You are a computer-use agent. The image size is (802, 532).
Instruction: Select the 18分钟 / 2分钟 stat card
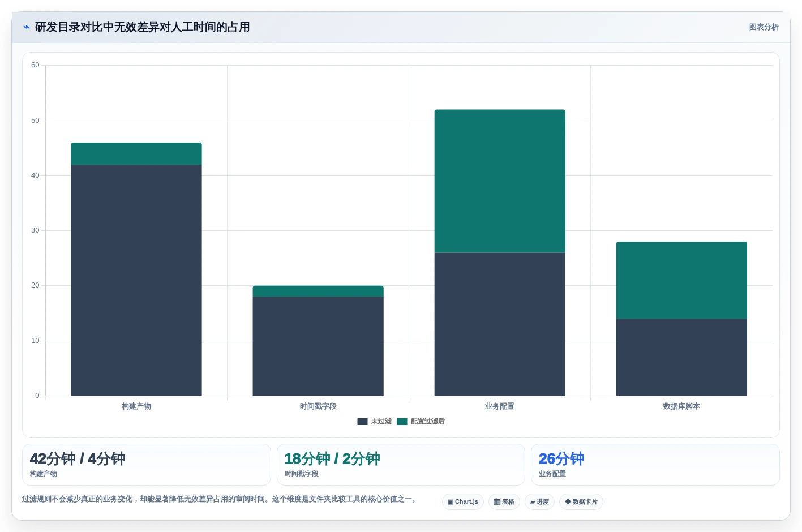[x=401, y=465]
